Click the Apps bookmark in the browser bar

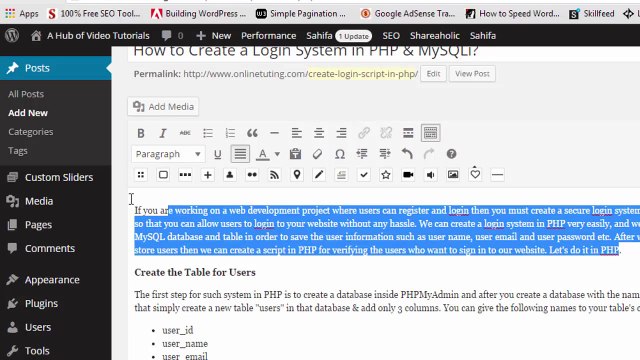tap(22, 13)
